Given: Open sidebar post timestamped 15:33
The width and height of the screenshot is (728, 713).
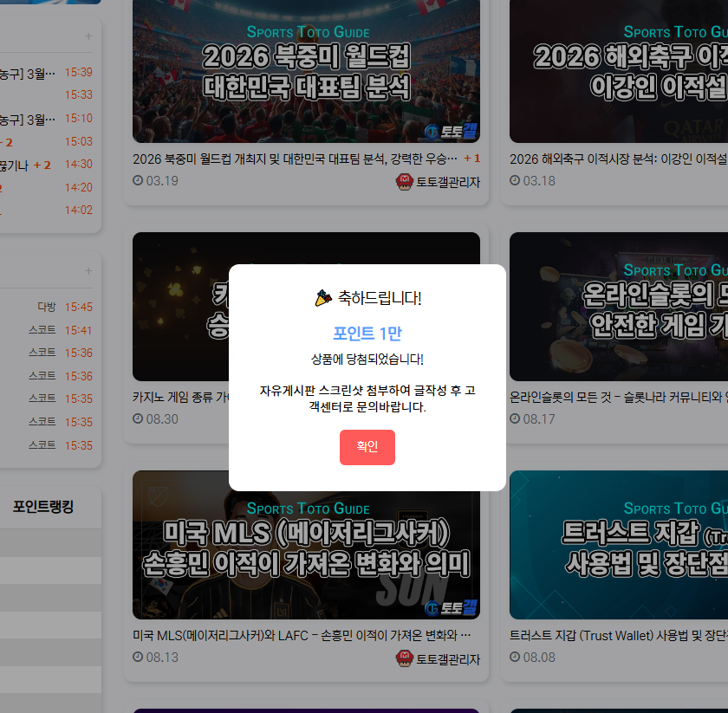Looking at the screenshot, I should 47,95.
